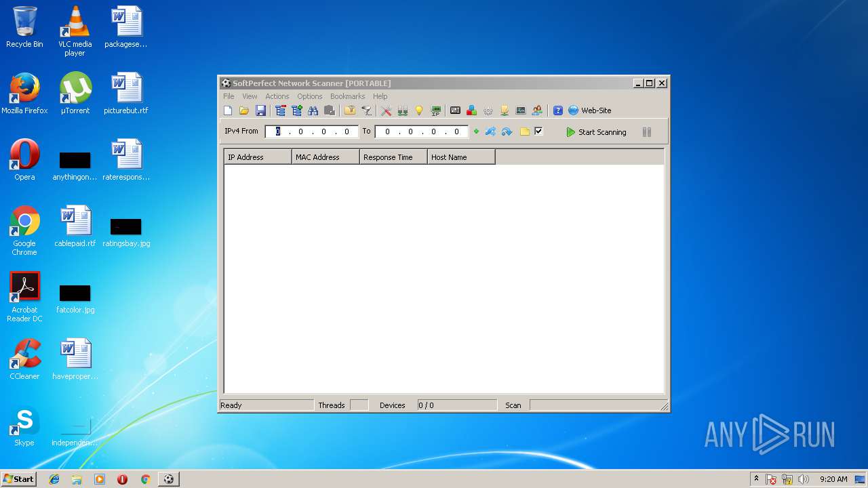Select the Google Chrome desktop icon
This screenshot has width=868, height=488.
(24, 230)
